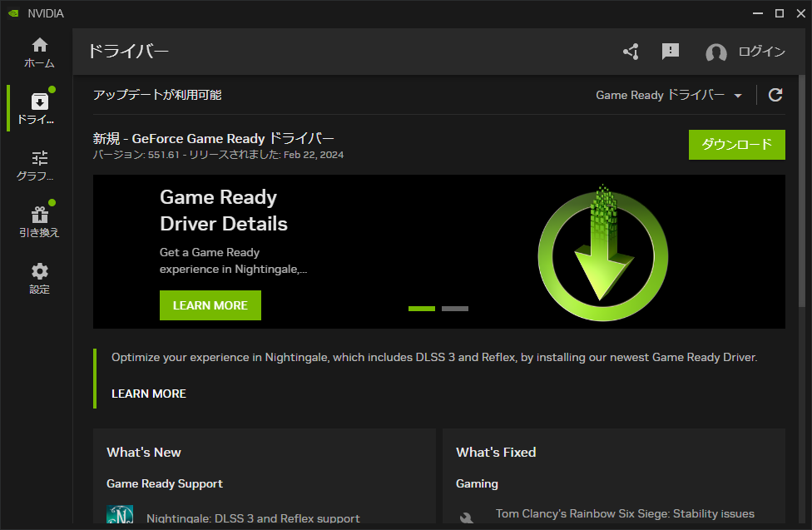Click the Nightingale game thumbnail under What's New
The width and height of the screenshot is (812, 530).
pyautogui.click(x=120, y=516)
